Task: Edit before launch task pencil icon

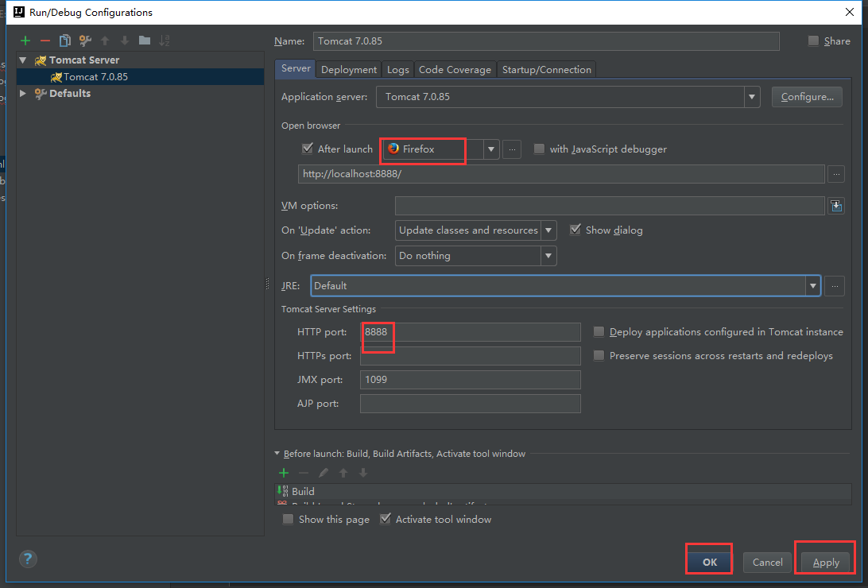Action: click(x=324, y=473)
